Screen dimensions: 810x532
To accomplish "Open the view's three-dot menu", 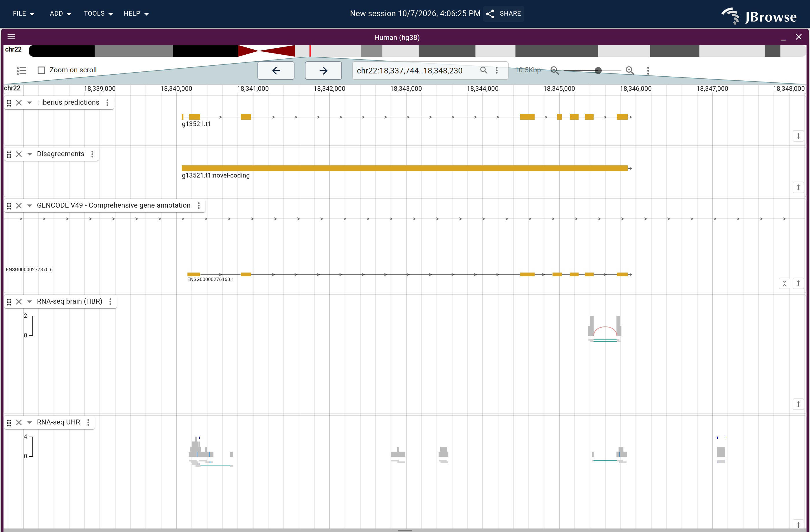I will tap(648, 71).
